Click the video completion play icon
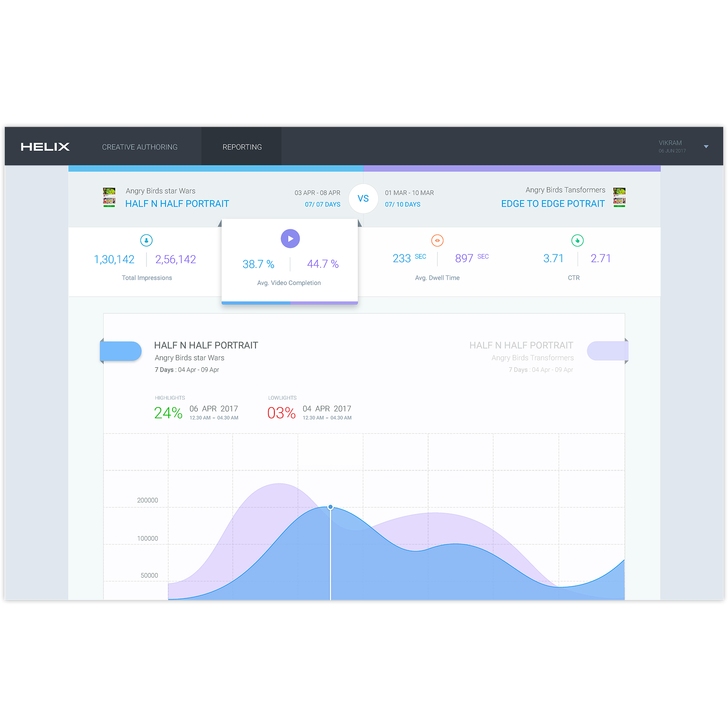728x728 pixels. (290, 239)
